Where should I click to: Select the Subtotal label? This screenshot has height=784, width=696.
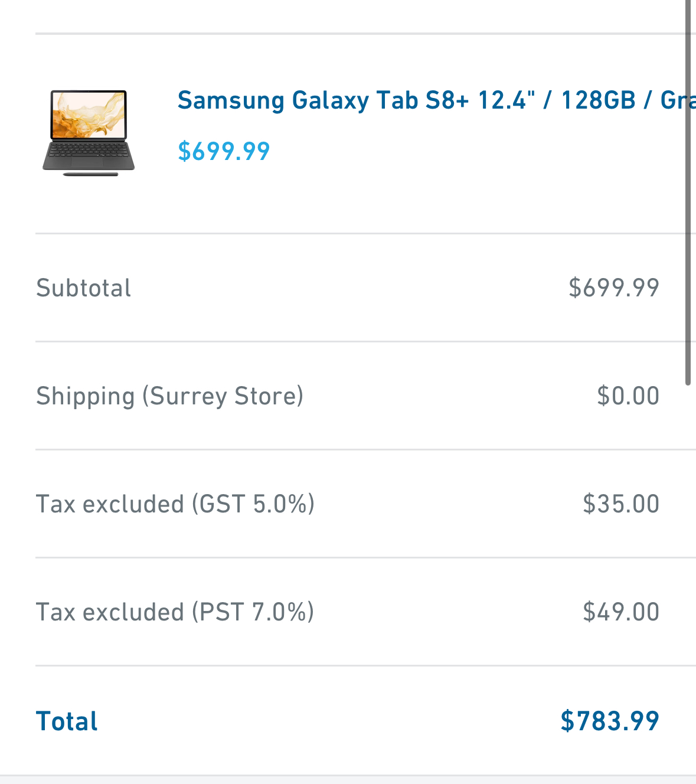[x=84, y=288]
